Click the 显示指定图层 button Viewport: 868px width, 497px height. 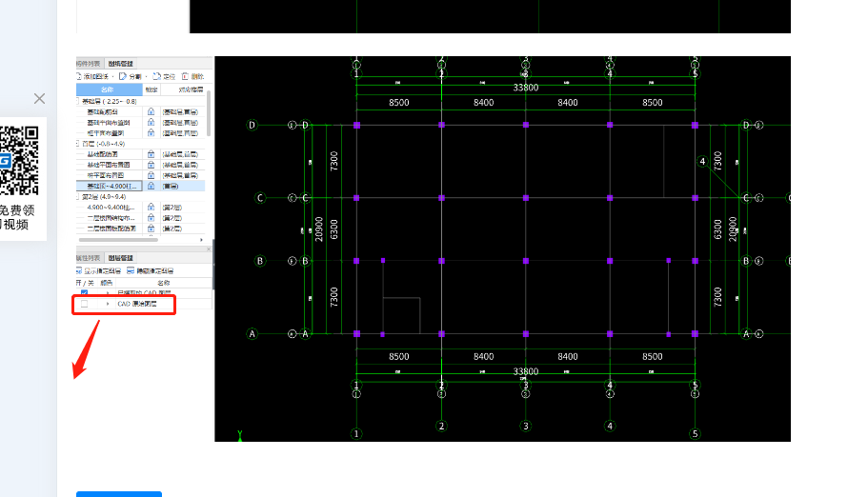(x=98, y=271)
